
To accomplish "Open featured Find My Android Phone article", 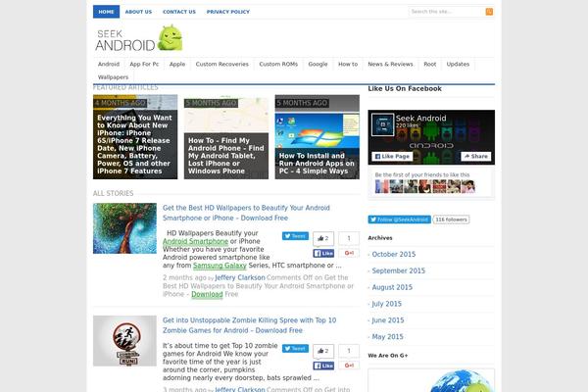I will [x=226, y=137].
